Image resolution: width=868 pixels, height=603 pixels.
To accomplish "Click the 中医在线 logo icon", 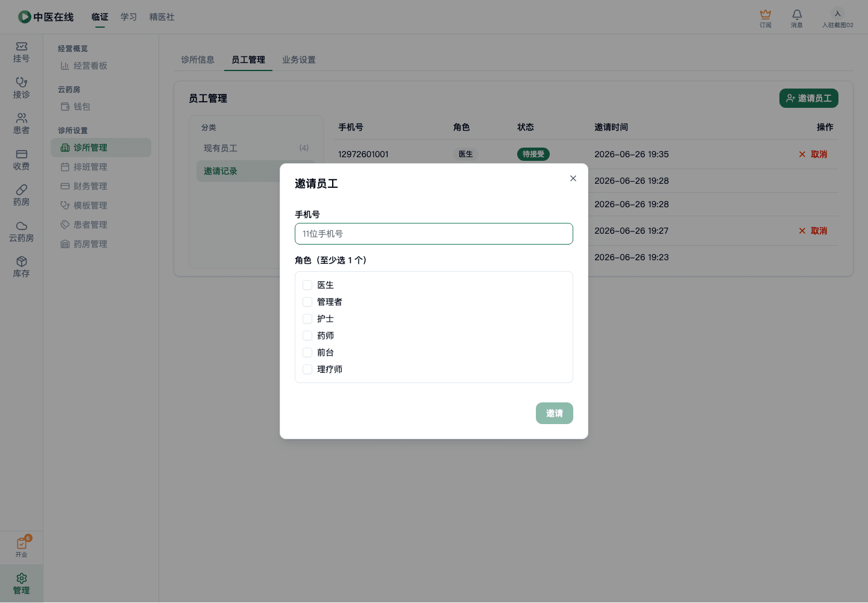I will tap(25, 17).
